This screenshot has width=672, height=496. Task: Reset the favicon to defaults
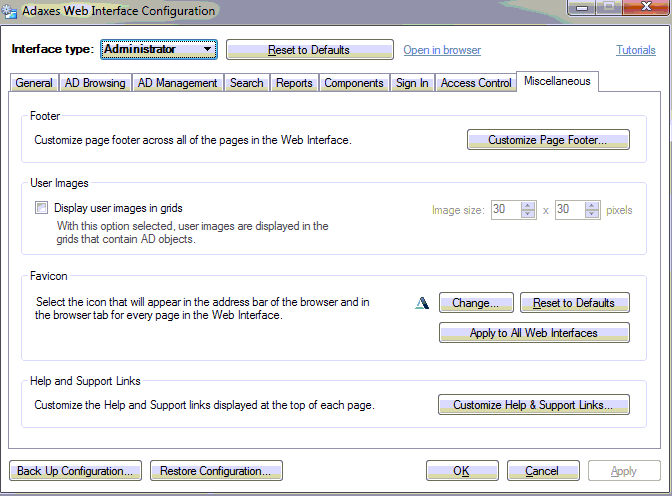click(x=575, y=303)
